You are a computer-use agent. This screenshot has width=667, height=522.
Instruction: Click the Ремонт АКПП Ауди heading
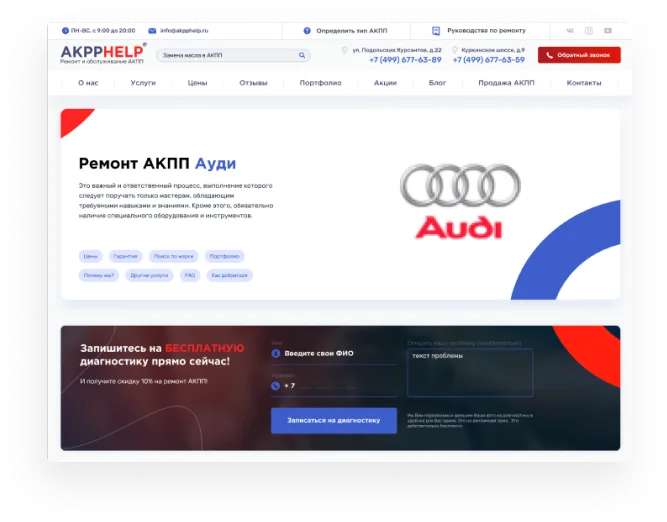point(157,163)
